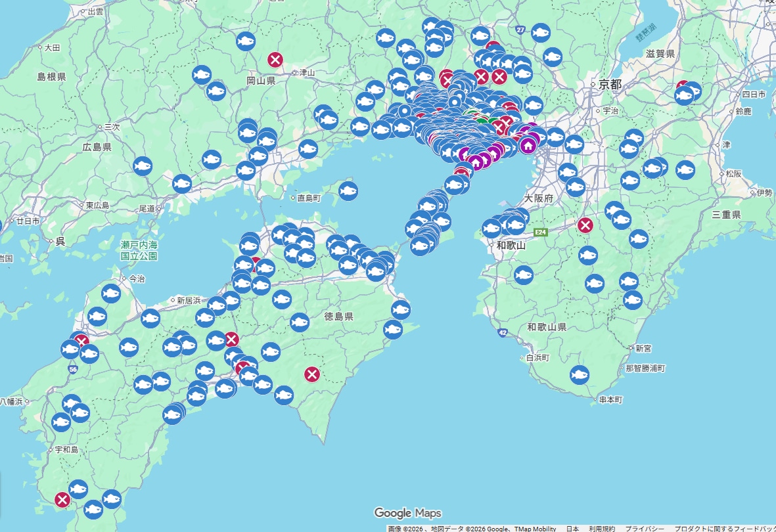Click the fish marker nearest north of 新宮
Screen dimensions: 776x532
coord(633,300)
